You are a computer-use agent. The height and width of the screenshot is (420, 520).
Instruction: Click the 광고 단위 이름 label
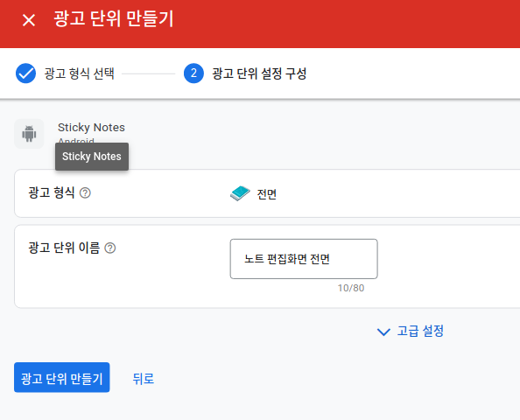point(64,248)
